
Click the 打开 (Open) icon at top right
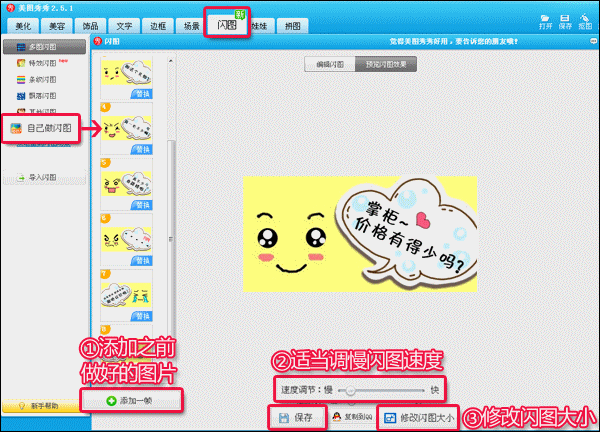pos(545,20)
